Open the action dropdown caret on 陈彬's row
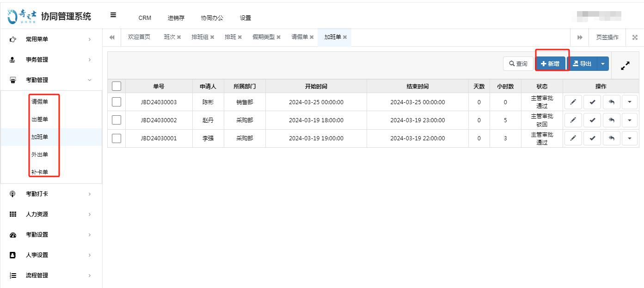 630,102
